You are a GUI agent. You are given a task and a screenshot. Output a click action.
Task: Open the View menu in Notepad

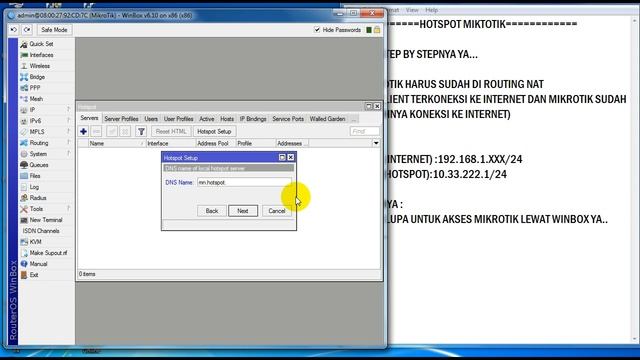pyautogui.click(x=412, y=10)
